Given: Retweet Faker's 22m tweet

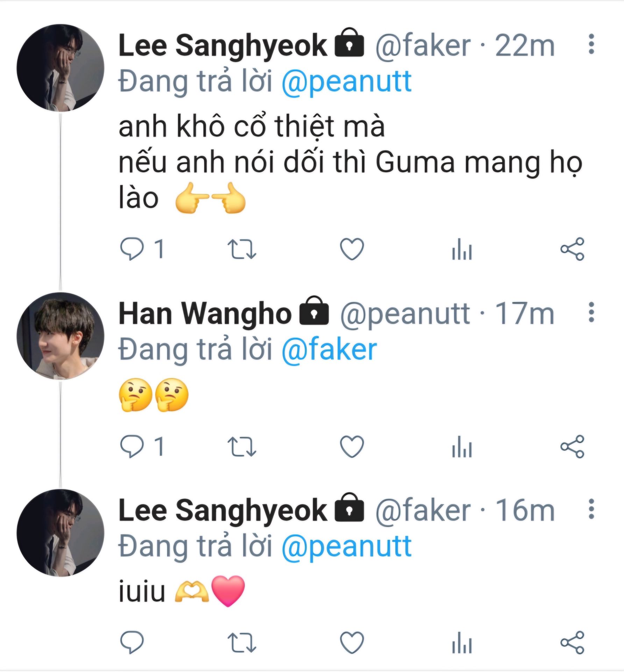Looking at the screenshot, I should [242, 249].
